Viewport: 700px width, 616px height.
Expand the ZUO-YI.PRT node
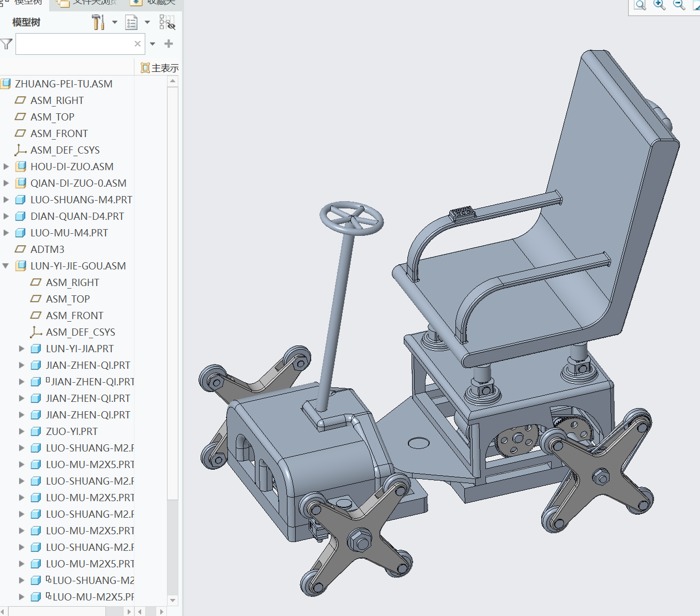(x=21, y=431)
